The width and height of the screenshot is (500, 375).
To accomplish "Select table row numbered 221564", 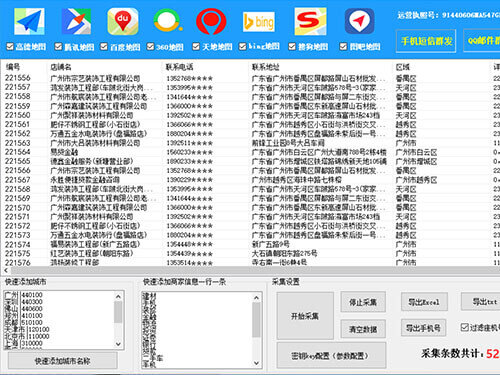I will click(250, 152).
